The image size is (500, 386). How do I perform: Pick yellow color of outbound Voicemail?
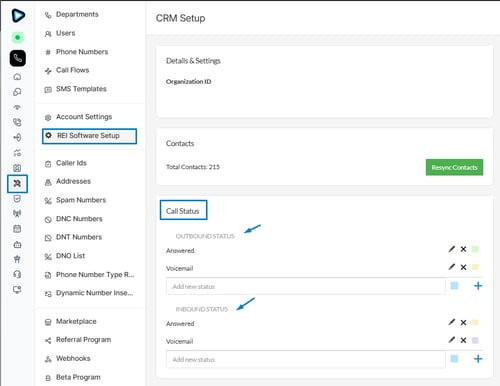475,267
